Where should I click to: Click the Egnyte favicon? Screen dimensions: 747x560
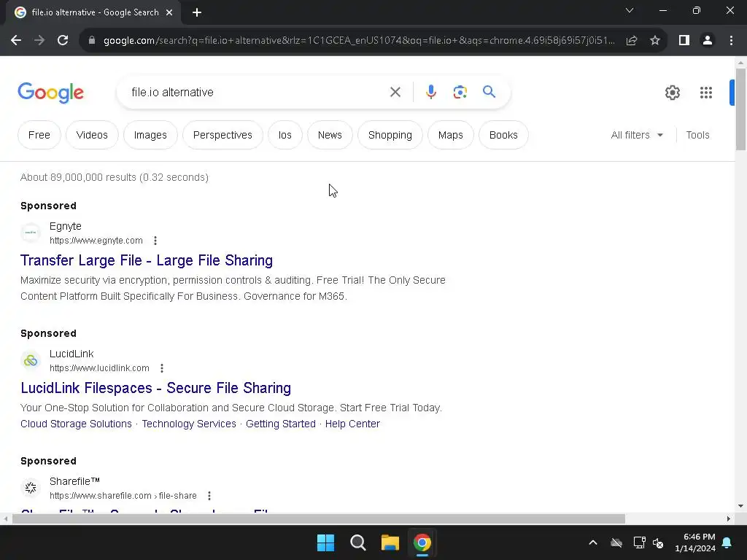point(31,233)
